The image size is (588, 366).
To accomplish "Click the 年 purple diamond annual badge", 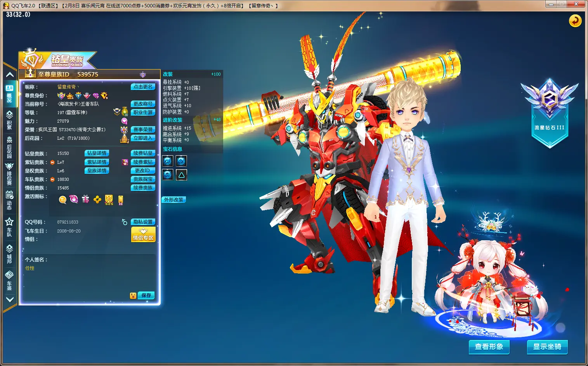I will click(x=125, y=162).
